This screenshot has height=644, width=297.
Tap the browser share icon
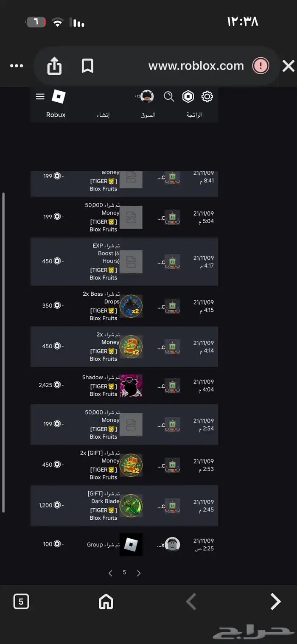tap(54, 66)
